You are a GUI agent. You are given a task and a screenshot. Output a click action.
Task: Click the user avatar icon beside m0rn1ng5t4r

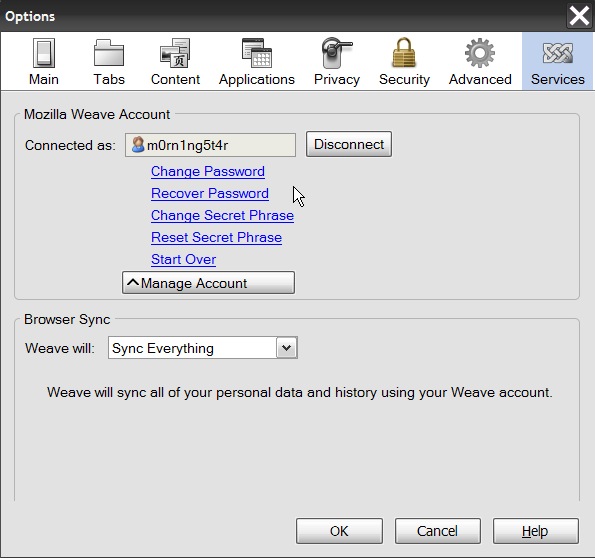pos(138,145)
